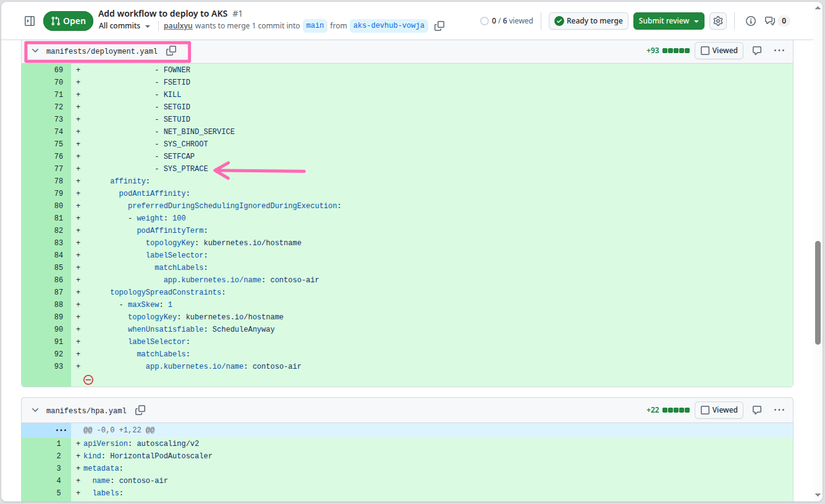Comment on hpa.yaml file
This screenshot has height=504, width=825.
(757, 410)
